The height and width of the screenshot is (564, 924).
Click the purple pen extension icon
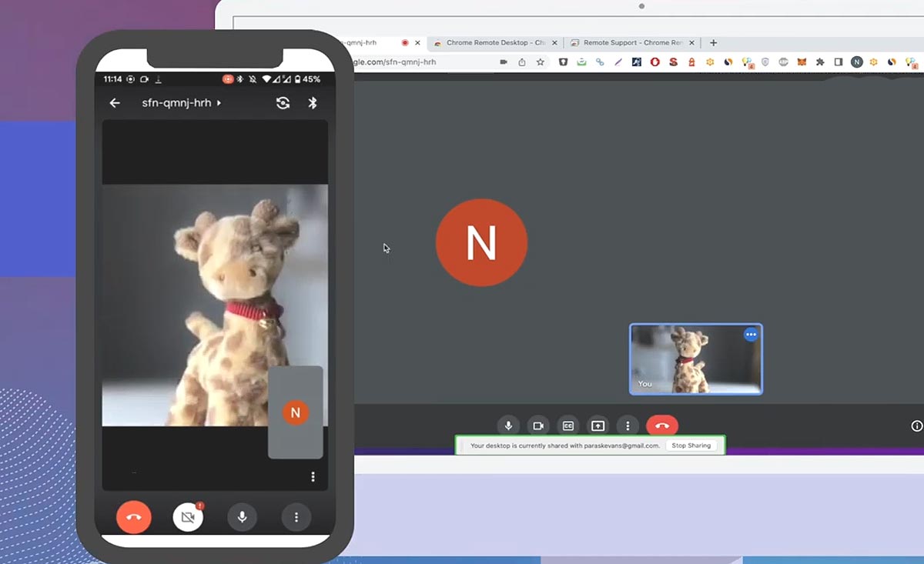point(618,62)
